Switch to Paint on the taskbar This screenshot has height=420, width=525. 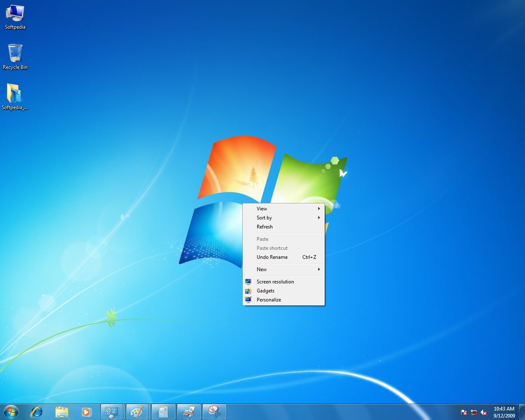click(x=137, y=412)
